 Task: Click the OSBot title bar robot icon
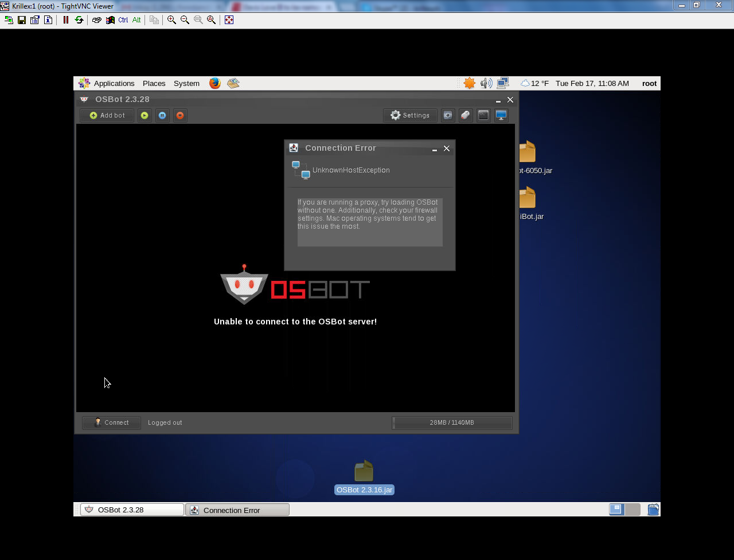click(84, 99)
